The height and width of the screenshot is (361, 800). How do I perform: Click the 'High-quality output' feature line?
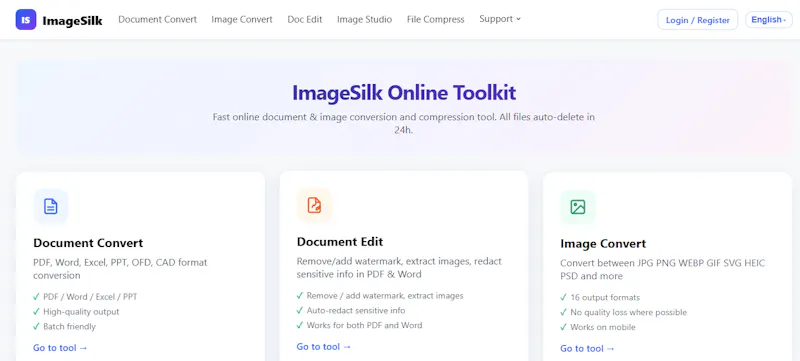[76, 311]
